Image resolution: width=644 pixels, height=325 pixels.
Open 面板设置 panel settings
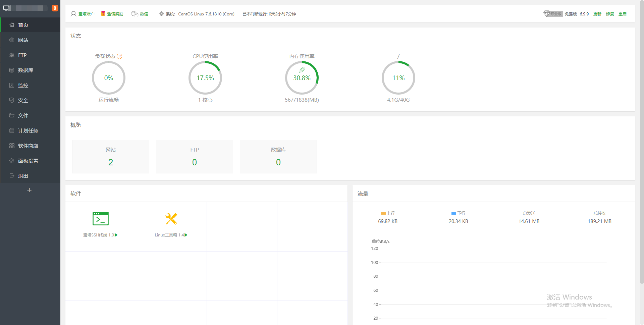coord(30,161)
